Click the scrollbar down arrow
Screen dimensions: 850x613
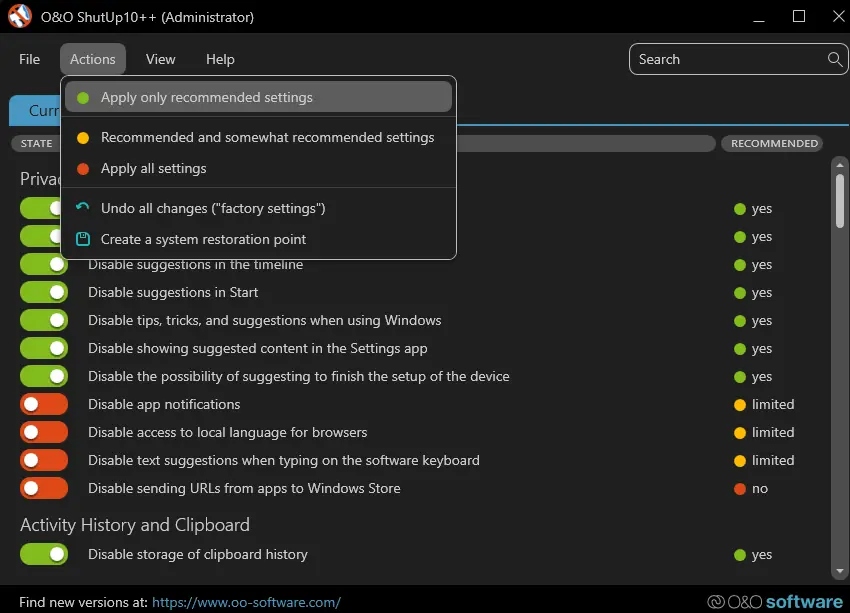point(840,571)
